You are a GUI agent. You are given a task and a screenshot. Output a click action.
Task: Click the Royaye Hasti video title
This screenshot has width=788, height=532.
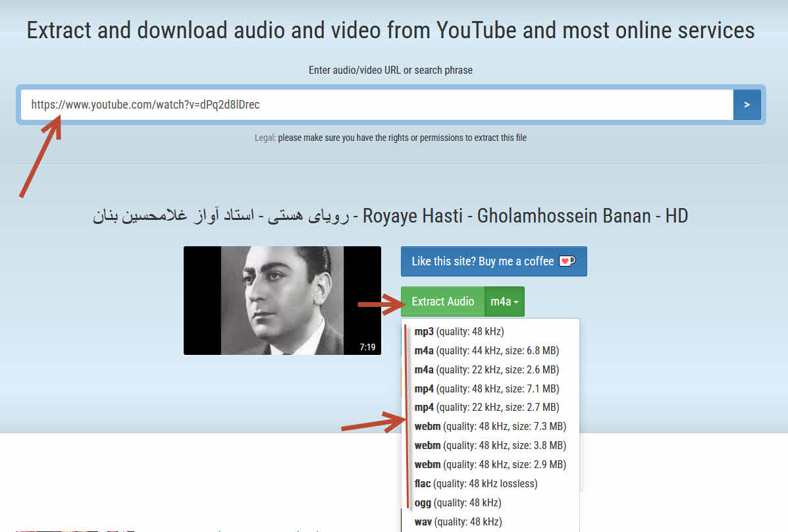[390, 216]
